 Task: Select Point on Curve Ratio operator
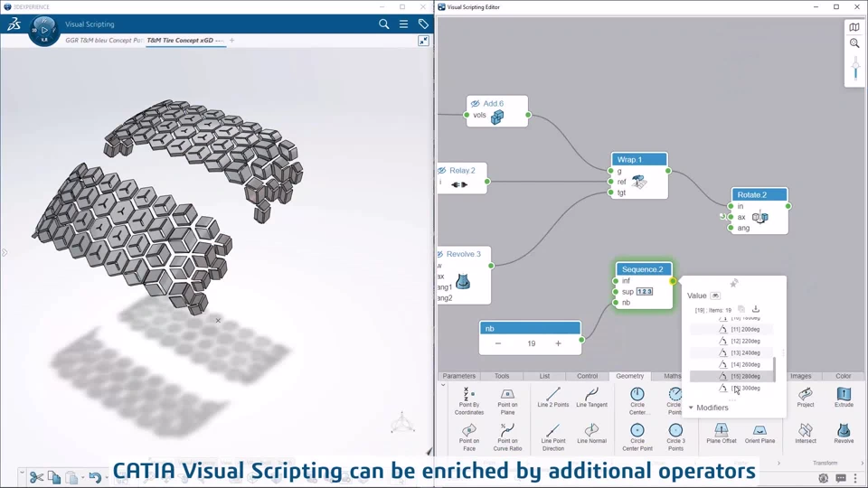pos(507,437)
